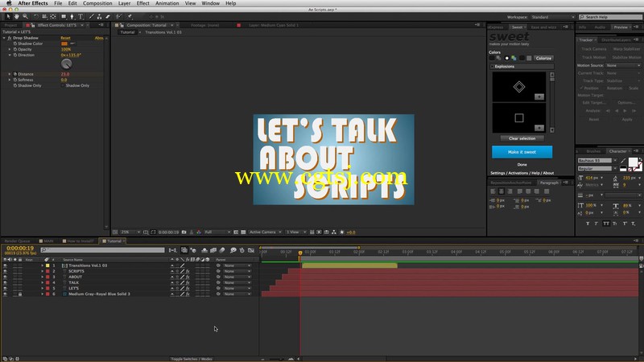The image size is (644, 362).
Task: Select the Selection arrow tool
Action: coord(8,17)
